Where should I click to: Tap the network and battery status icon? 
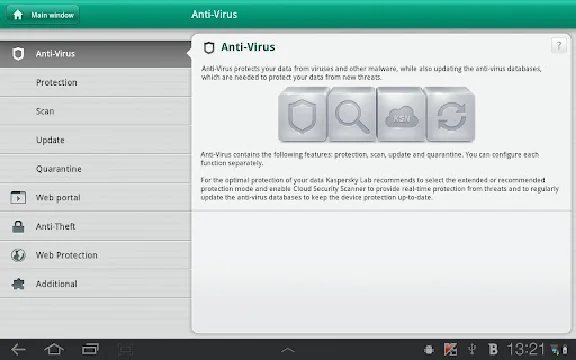point(559,349)
